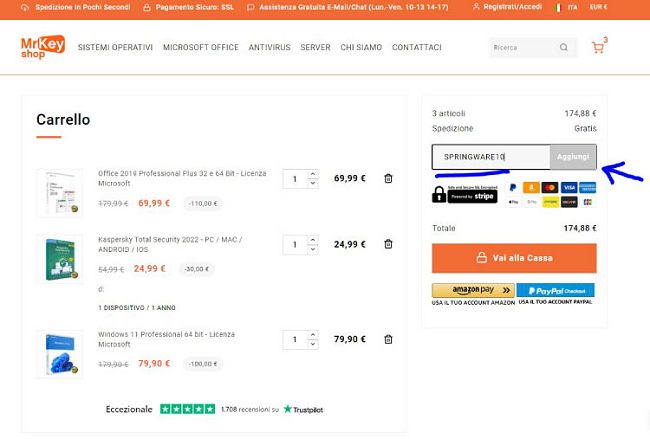650x439 pixels.
Task: Click the Visa payment logo
Action: [569, 188]
